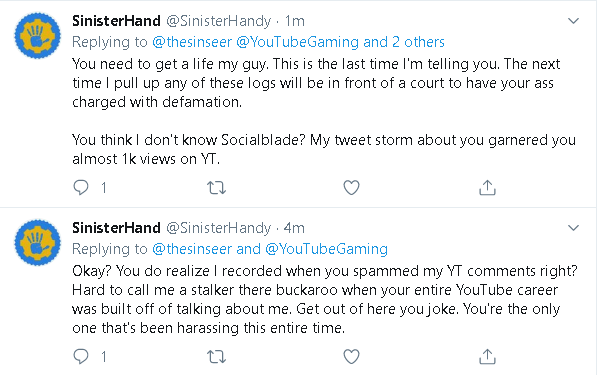The image size is (599, 375).
Task: Reply to the tweet about spammed YT comments
Action: [81, 357]
